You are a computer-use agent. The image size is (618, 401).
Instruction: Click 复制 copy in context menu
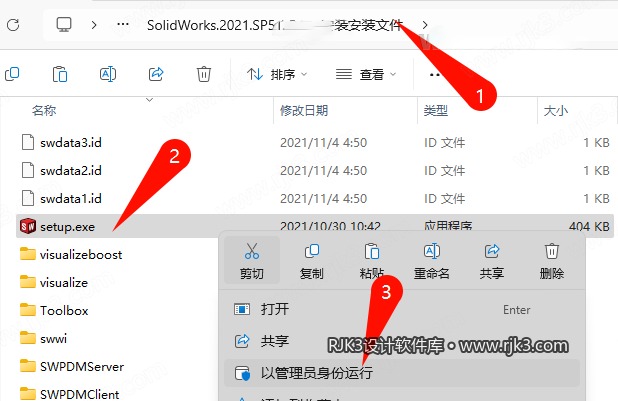click(x=312, y=260)
